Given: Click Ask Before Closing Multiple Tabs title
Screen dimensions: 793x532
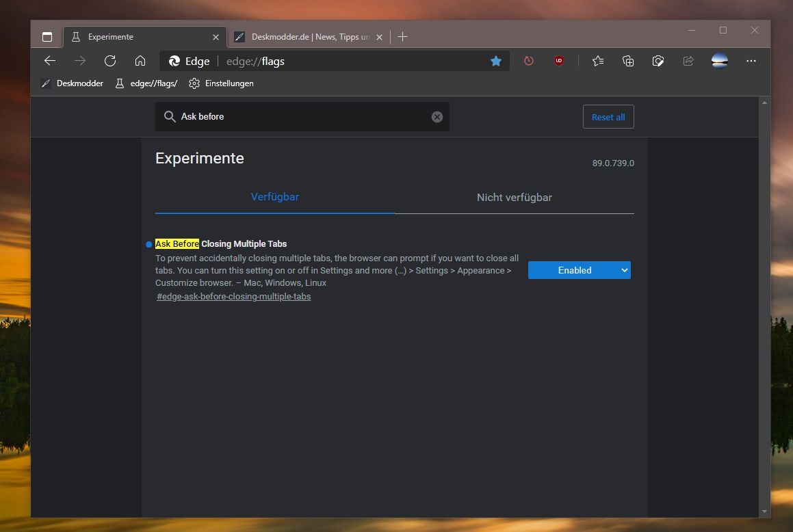Looking at the screenshot, I should tap(221, 244).
